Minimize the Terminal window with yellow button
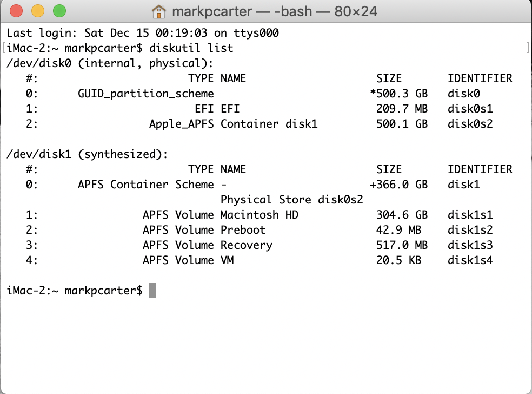 point(38,11)
